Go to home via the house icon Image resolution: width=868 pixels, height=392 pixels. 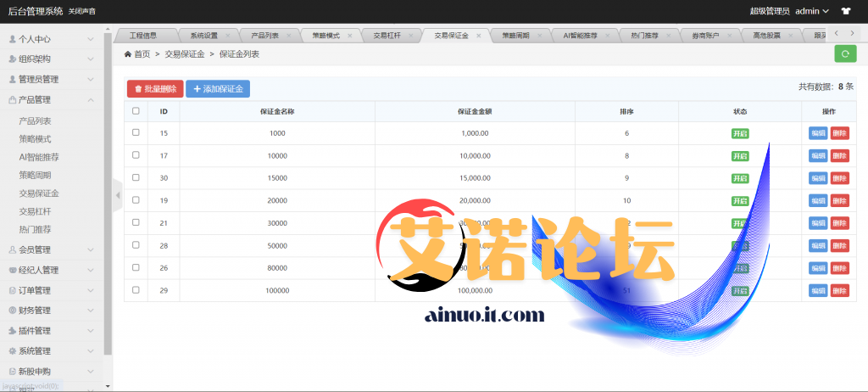point(128,53)
